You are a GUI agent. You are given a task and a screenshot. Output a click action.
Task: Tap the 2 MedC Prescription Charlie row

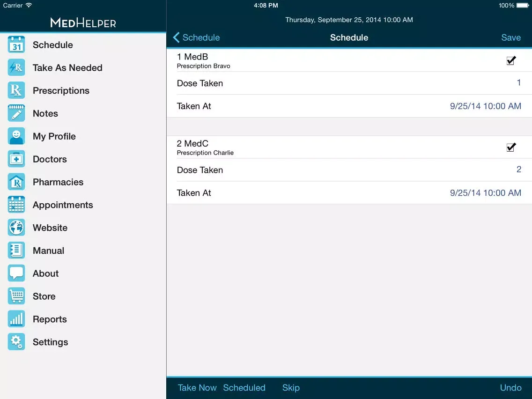tap(349, 147)
